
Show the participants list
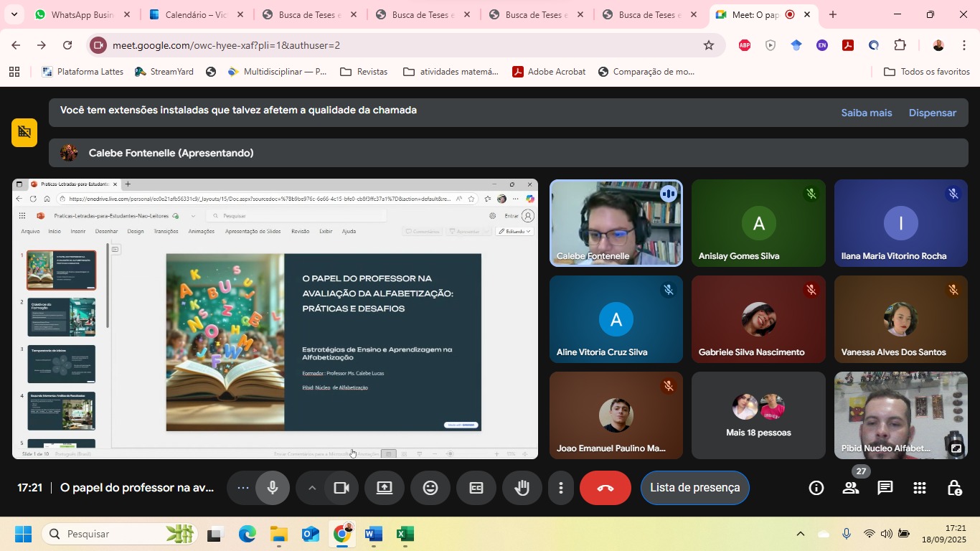pos(851,488)
